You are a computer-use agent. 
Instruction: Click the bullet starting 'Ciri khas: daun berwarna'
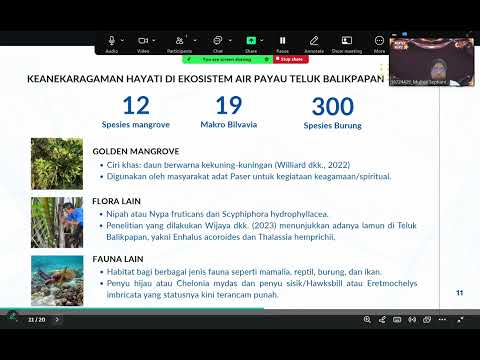(x=228, y=165)
